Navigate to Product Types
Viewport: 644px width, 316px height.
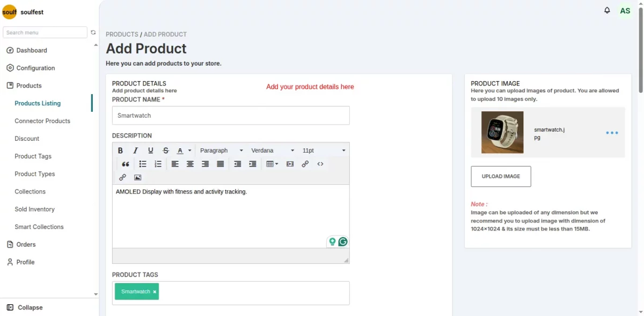pos(35,174)
